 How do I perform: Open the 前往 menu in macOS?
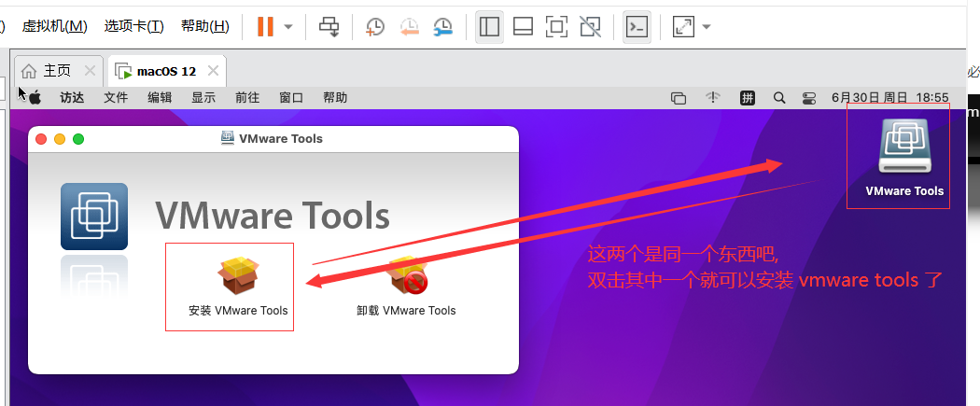point(247,97)
